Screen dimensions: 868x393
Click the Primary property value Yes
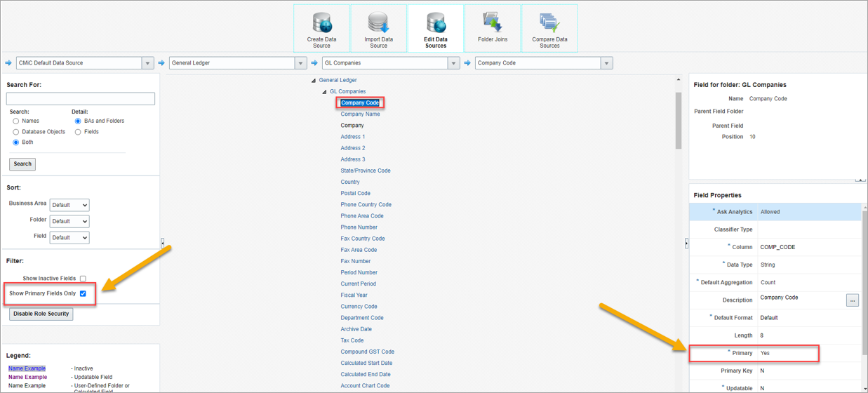coord(765,353)
